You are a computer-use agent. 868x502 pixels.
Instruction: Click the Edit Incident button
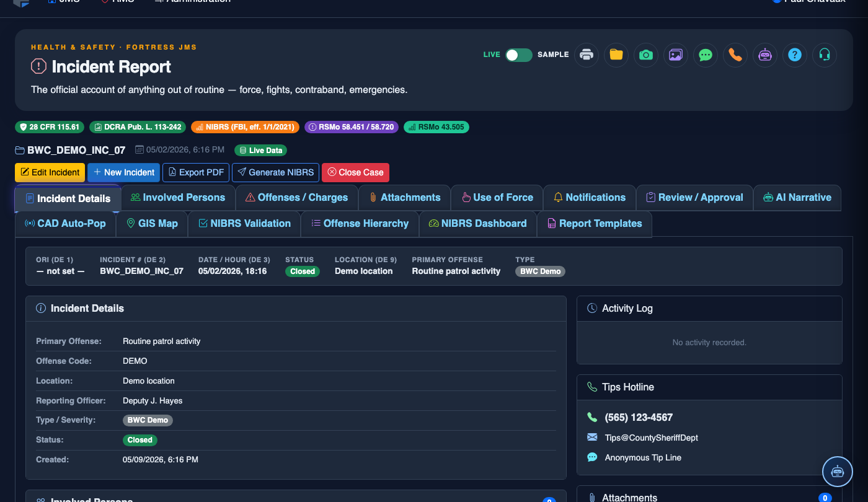click(50, 172)
